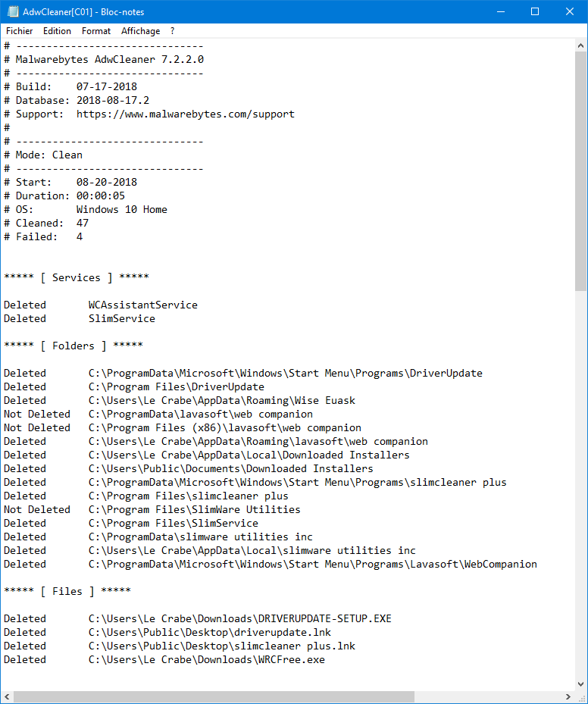Image resolution: width=588 pixels, height=704 pixels.
Task: Click the 'Windows 10 Home' OS text
Action: coord(122,209)
